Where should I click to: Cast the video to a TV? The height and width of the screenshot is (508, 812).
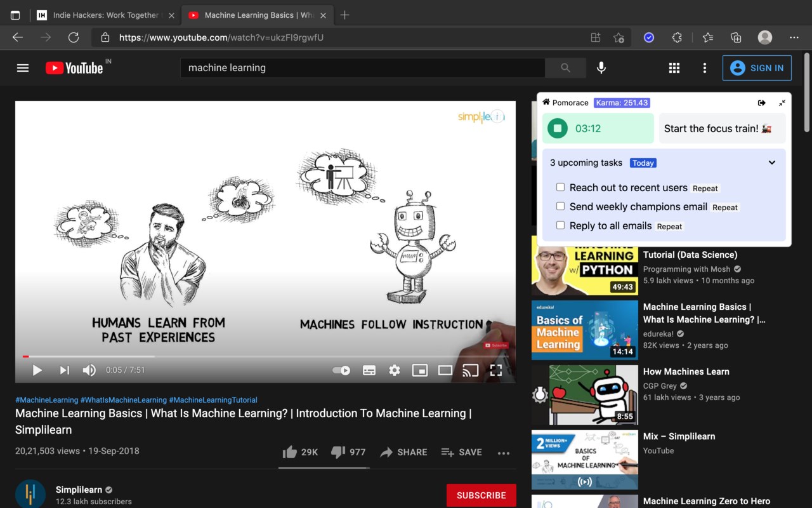point(471,370)
